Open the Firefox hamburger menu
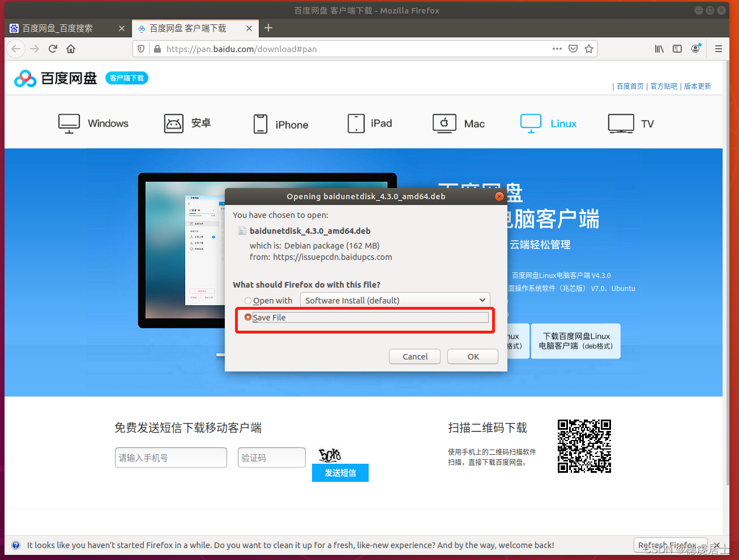This screenshot has width=739, height=560. pyautogui.click(x=719, y=49)
